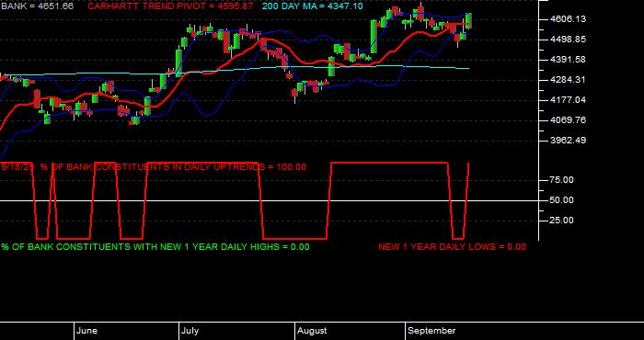The width and height of the screenshot is (644, 340).
Task: Click the 200 Day MA label
Action: 313,6
